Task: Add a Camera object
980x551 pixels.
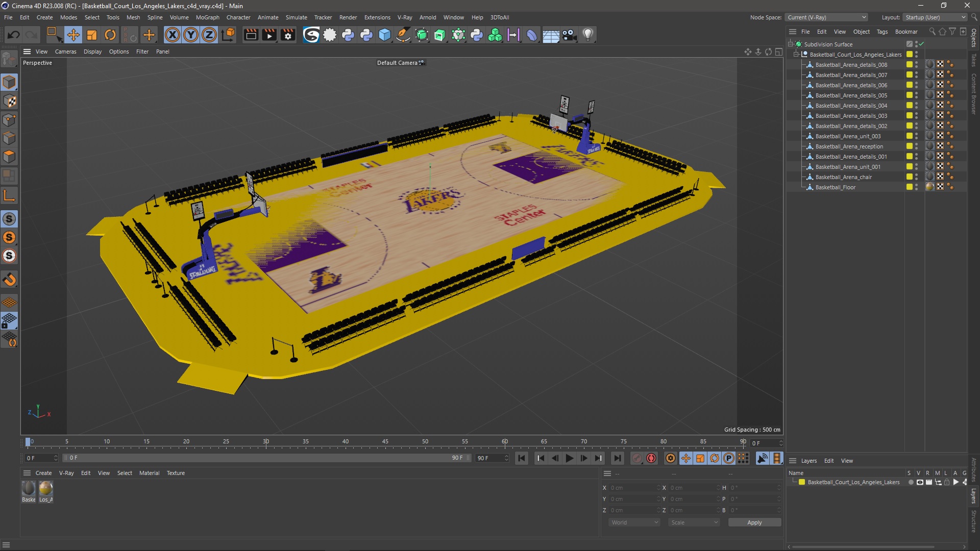Action: click(x=569, y=35)
